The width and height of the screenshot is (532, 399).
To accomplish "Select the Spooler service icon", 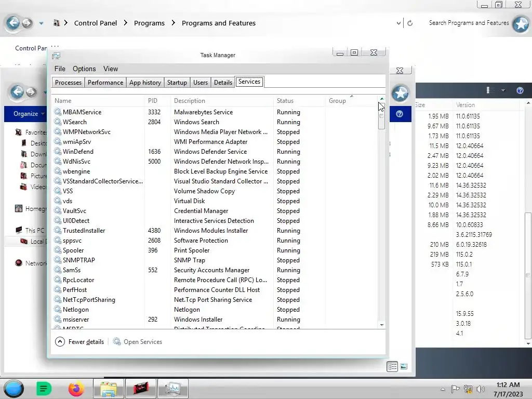I will pyautogui.click(x=58, y=250).
